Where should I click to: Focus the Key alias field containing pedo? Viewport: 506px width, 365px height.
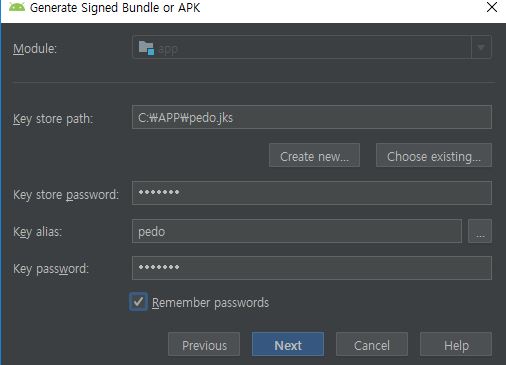click(297, 231)
